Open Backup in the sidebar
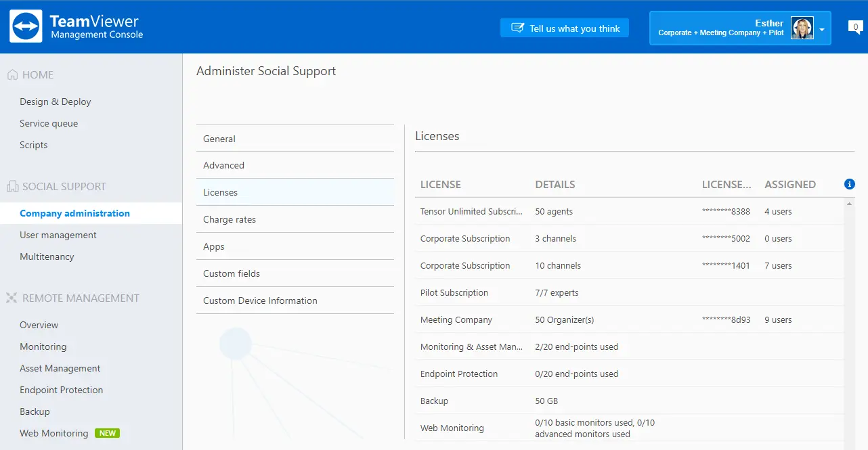Image resolution: width=868 pixels, height=450 pixels. [35, 411]
